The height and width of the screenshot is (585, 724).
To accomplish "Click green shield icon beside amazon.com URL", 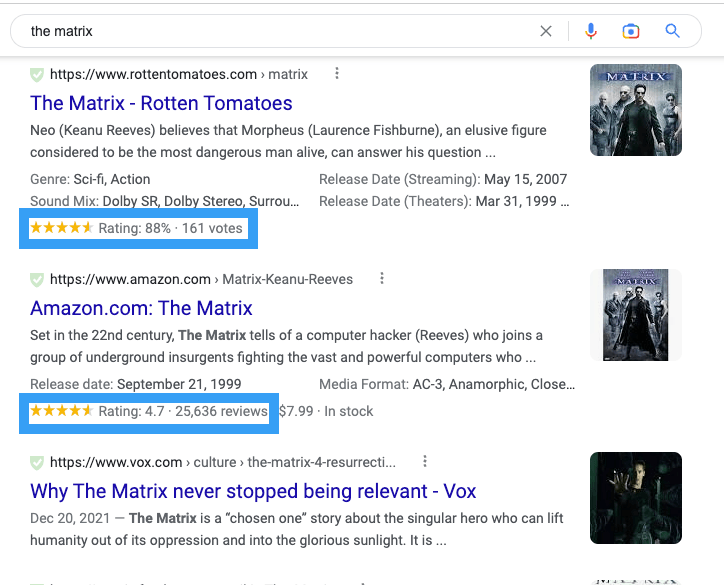I will coord(37,279).
